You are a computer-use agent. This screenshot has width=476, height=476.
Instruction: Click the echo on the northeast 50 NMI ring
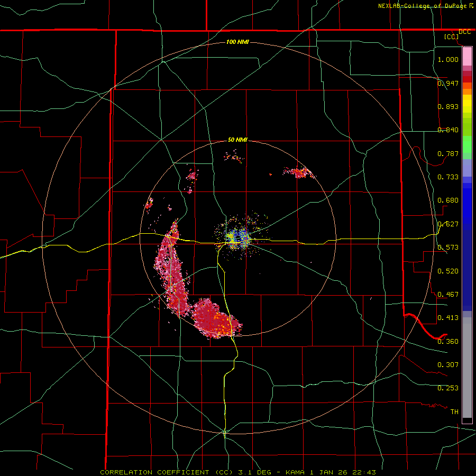tap(299, 173)
